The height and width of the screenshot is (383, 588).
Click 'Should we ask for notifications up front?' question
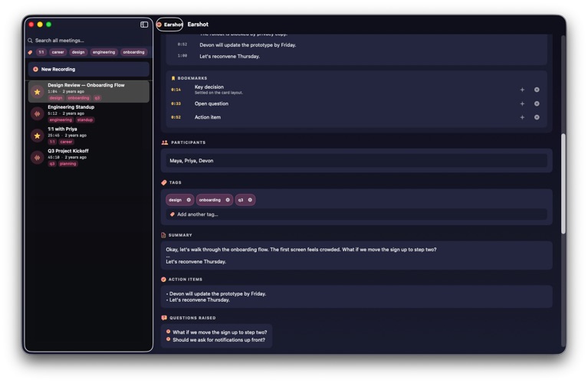click(219, 340)
